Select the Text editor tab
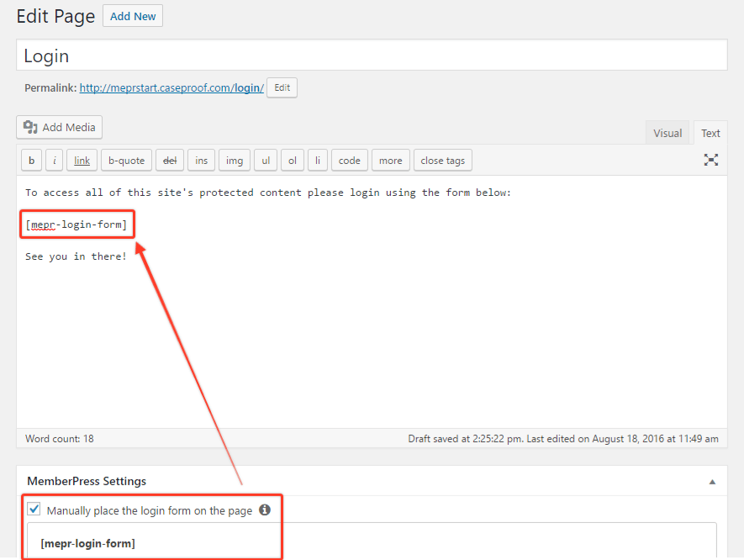The width and height of the screenshot is (744, 560). 710,133
